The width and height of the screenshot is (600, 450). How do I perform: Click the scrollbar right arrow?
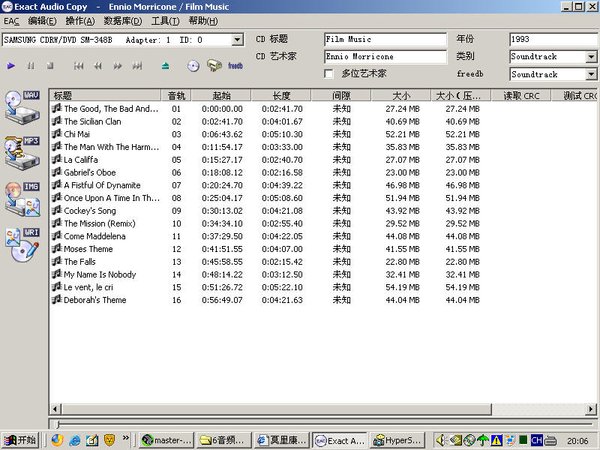tap(591, 409)
